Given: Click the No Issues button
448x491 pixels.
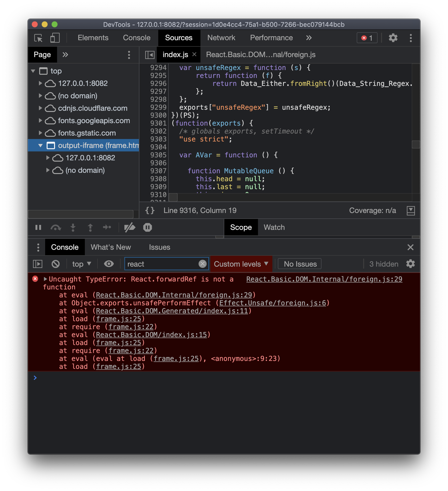Looking at the screenshot, I should 300,264.
